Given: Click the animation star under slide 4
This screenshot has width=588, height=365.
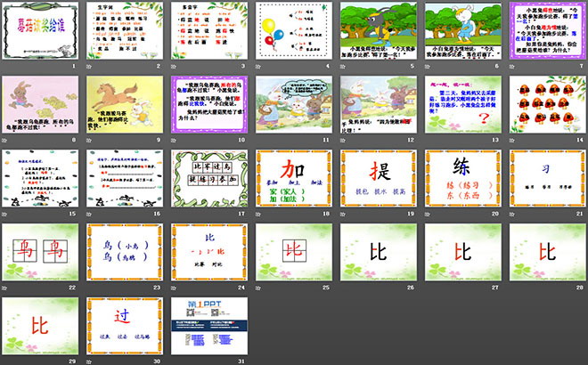Looking at the screenshot, I should pyautogui.click(x=258, y=67).
